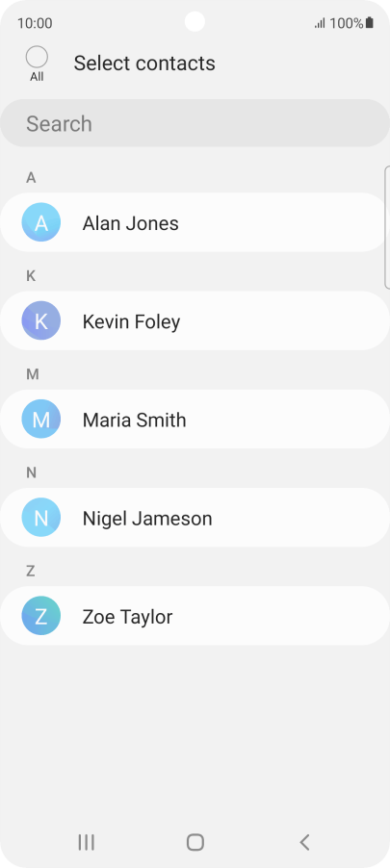Tap Maria Smith's M avatar icon
Screen dimensions: 390x868
(41, 419)
